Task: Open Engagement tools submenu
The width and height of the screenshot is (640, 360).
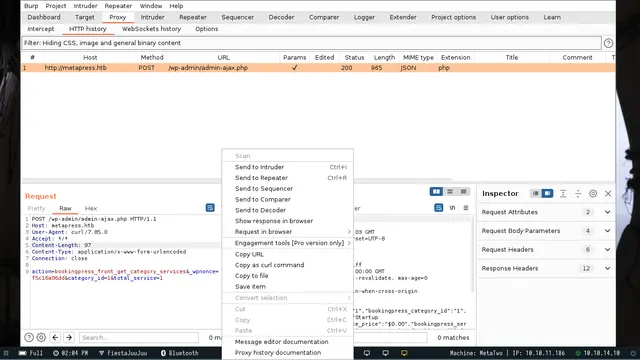Action: pyautogui.click(x=287, y=243)
